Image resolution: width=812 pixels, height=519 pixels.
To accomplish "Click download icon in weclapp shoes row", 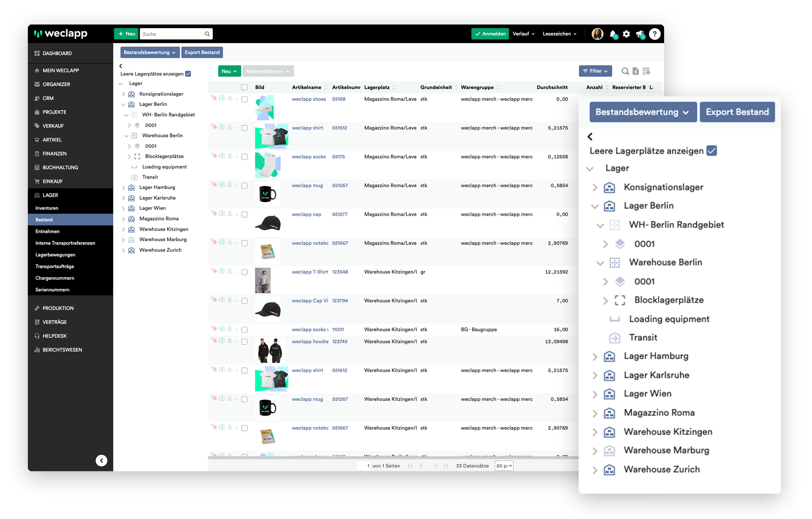I will pos(230,98).
